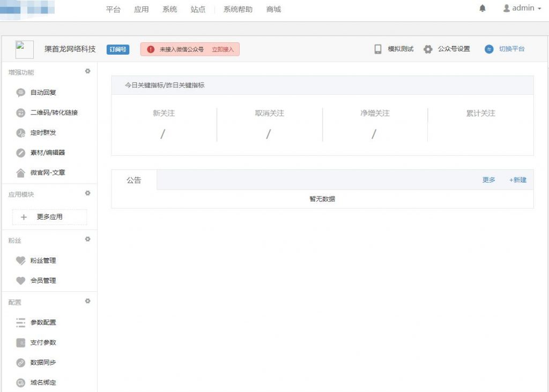Viewport: 549px width, 392px height.
Task: Switch to 商城 (mall) menu
Action: click(274, 9)
